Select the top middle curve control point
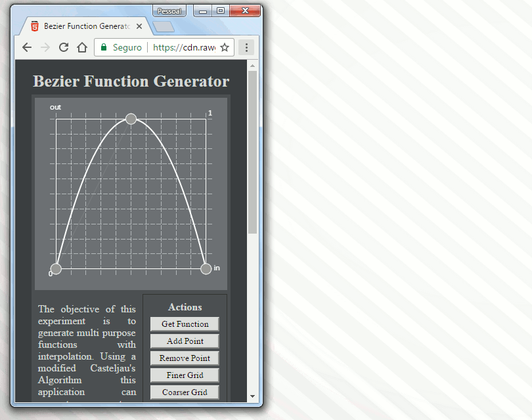 pos(131,119)
